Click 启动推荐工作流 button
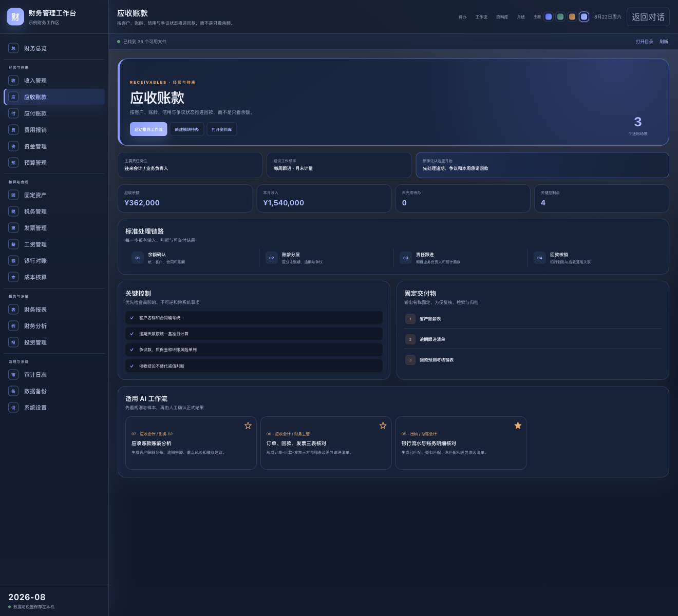Screen dimensions: 678x616 coord(148,129)
